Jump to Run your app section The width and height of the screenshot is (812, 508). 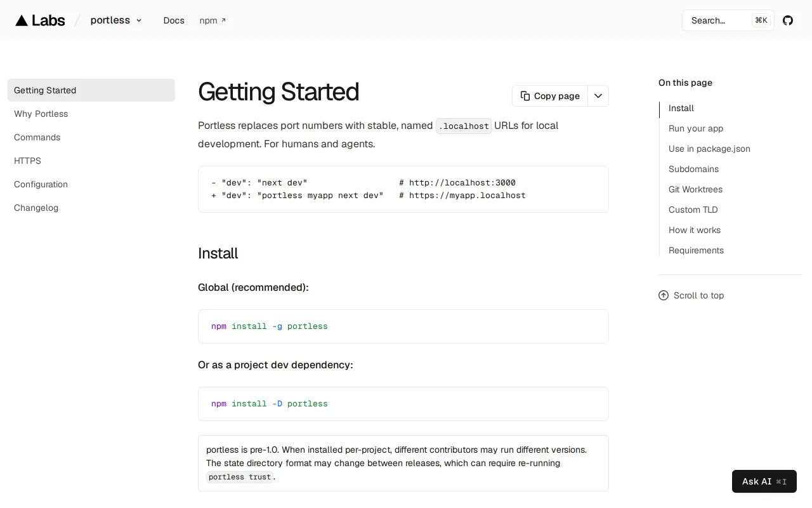(x=696, y=128)
